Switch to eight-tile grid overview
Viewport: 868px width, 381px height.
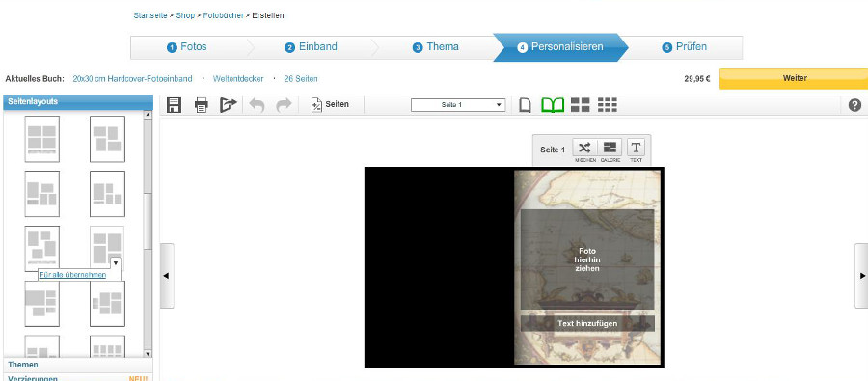click(x=608, y=105)
